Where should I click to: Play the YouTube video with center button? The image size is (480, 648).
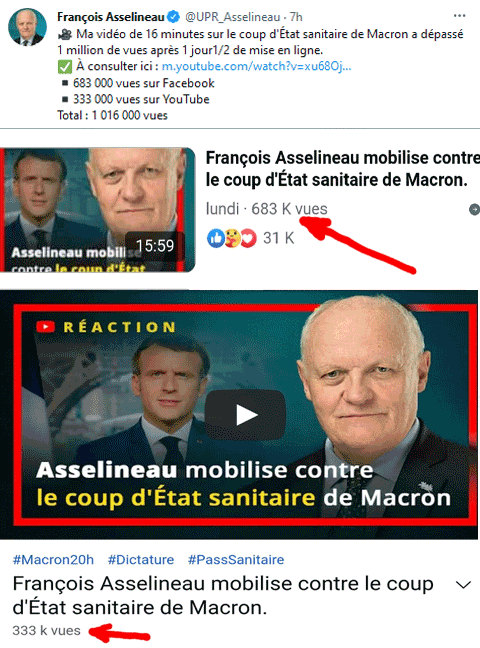pos(245,415)
